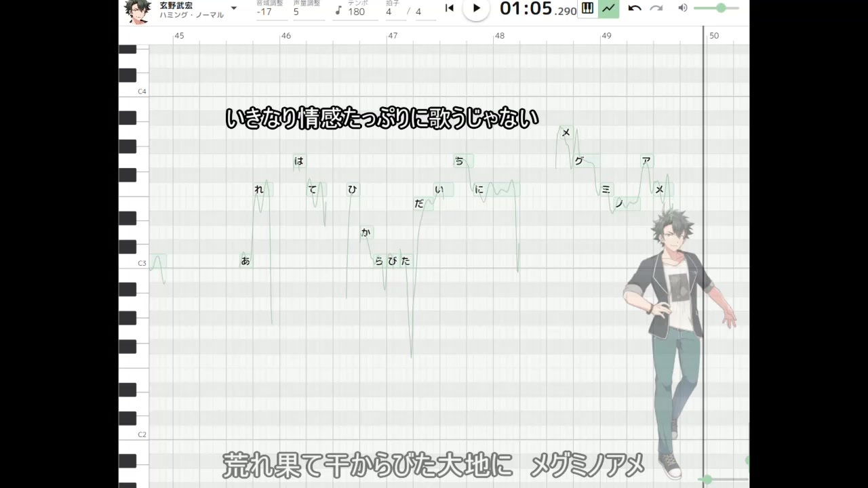Select the ア note
Image resolution: width=868 pixels, height=488 pixels.
pos(647,161)
